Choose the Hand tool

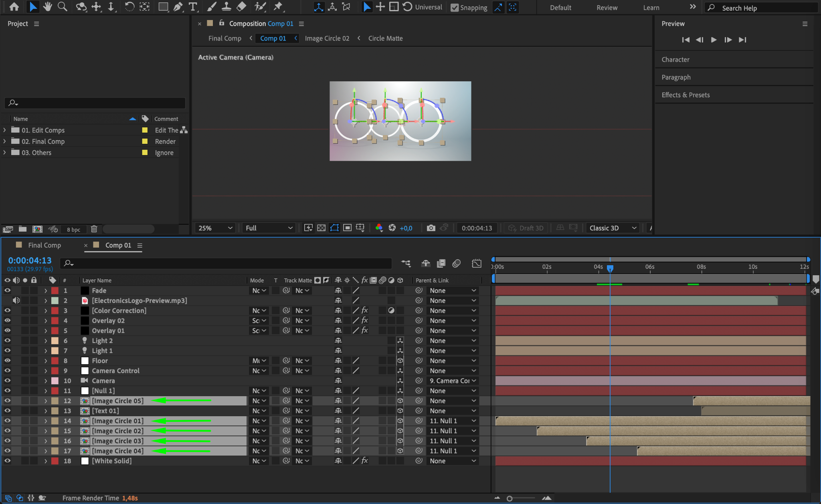pyautogui.click(x=47, y=7)
